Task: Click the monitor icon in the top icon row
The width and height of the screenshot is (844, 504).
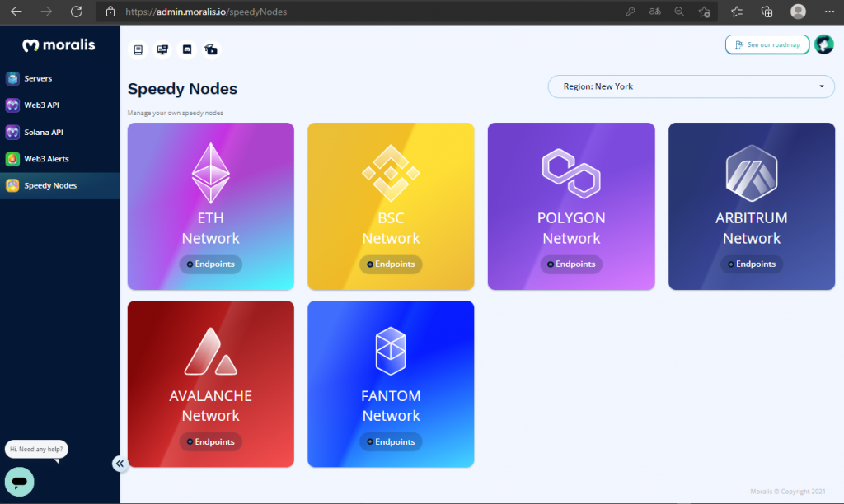Action: (x=162, y=49)
